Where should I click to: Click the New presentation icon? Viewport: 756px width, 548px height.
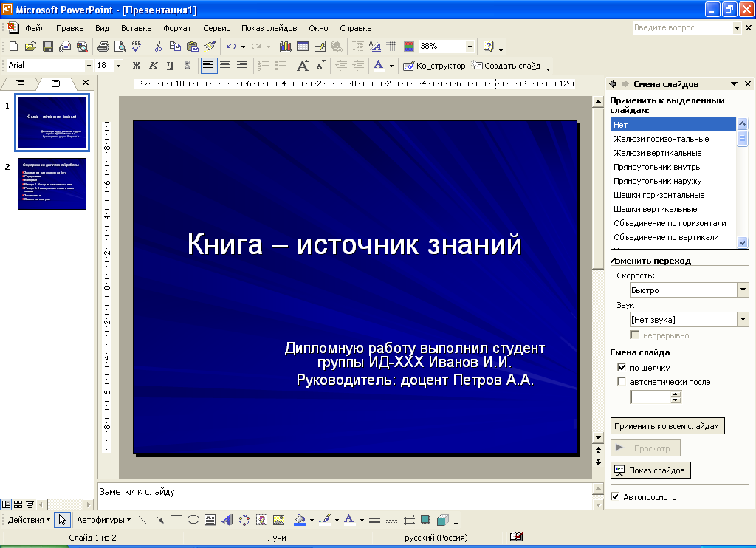coord(13,47)
